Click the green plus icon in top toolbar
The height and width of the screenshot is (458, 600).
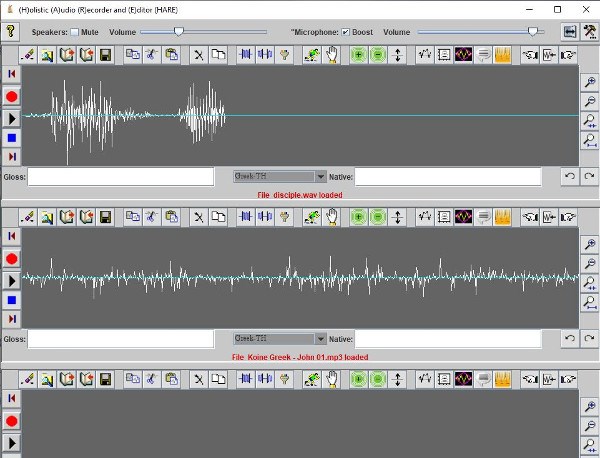click(x=359, y=55)
